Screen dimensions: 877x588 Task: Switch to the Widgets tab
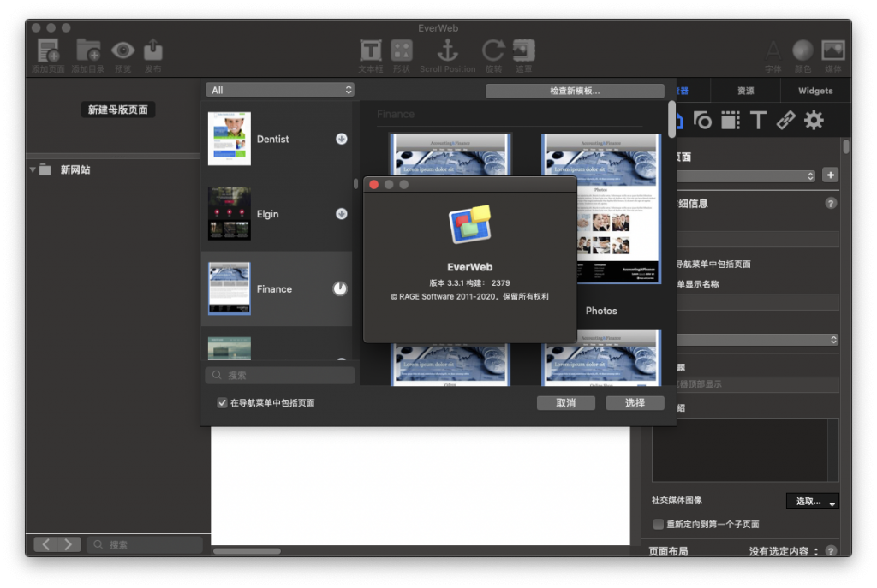(815, 91)
